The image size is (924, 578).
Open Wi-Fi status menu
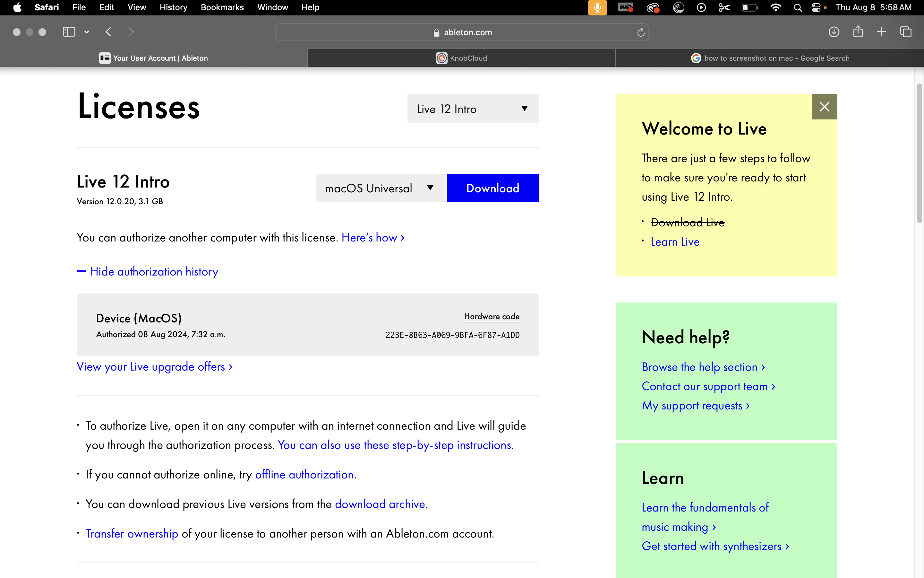click(775, 7)
